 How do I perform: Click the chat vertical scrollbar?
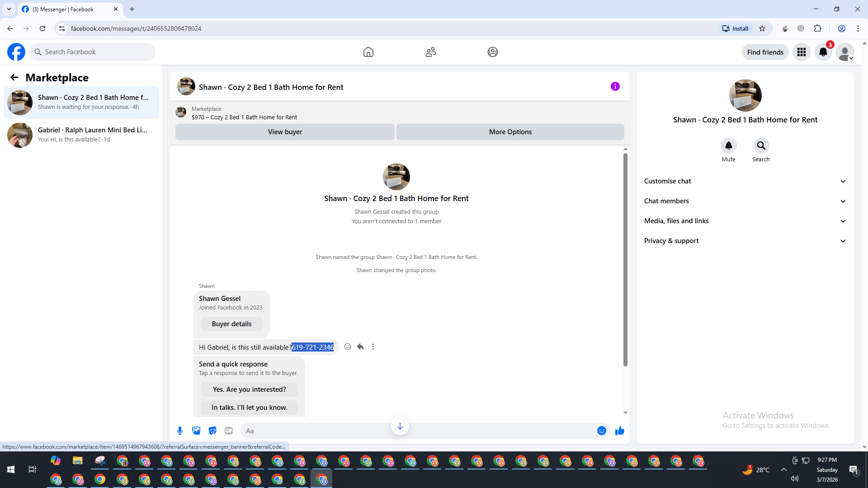tap(625, 260)
